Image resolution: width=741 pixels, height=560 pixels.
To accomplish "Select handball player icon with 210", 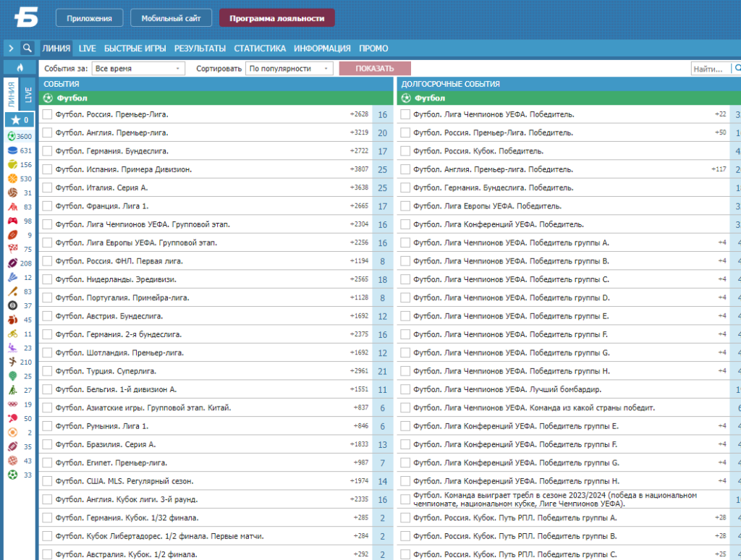I will coord(12,362).
